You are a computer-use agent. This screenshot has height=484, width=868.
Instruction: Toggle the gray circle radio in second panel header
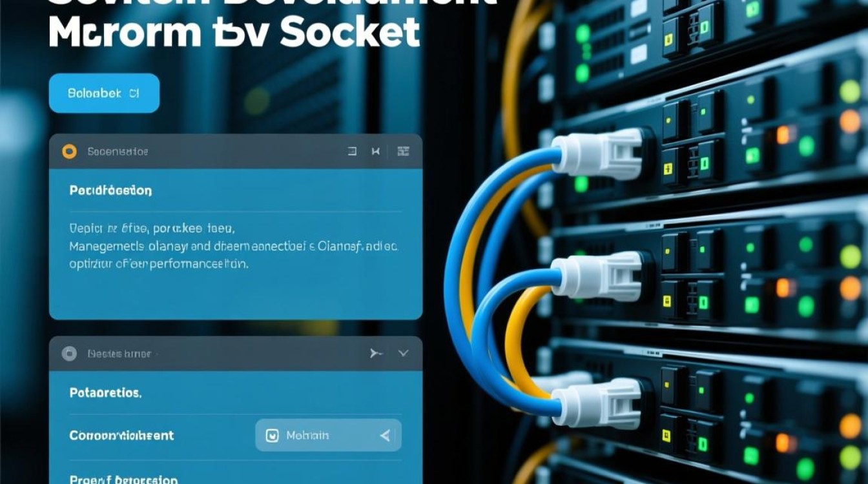point(68,354)
